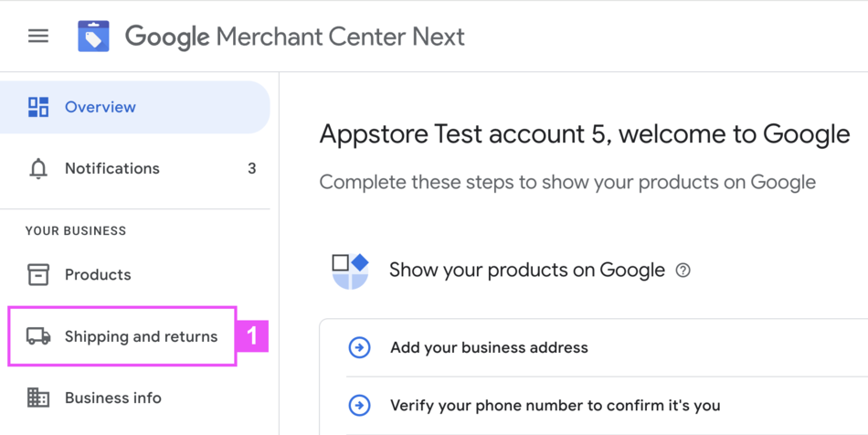Viewport: 868px width, 435px height.
Task: Click Add your business address step
Action: (x=489, y=348)
